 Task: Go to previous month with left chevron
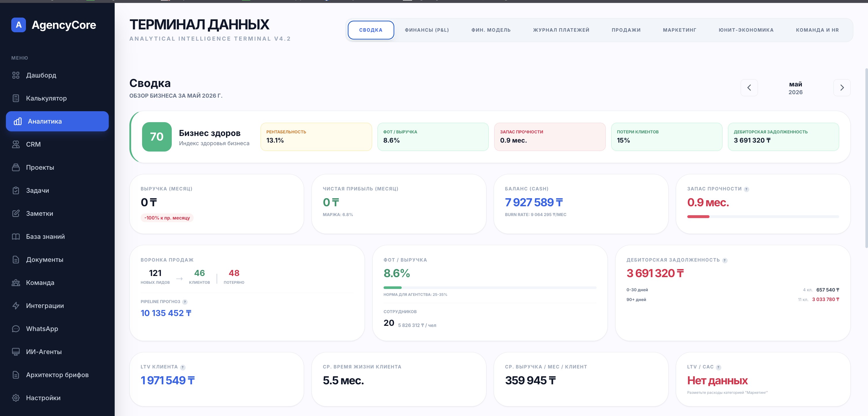point(749,88)
